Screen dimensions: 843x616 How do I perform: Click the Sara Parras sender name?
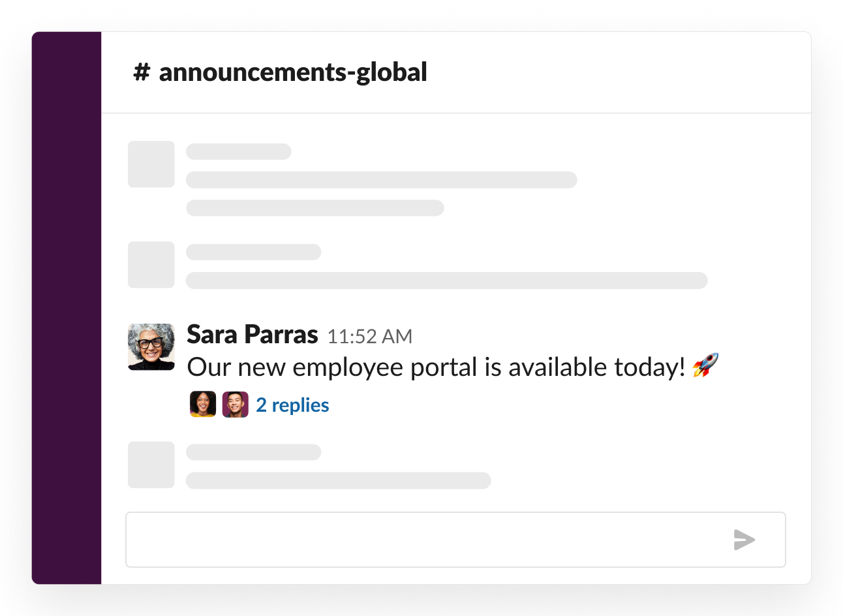(x=252, y=335)
